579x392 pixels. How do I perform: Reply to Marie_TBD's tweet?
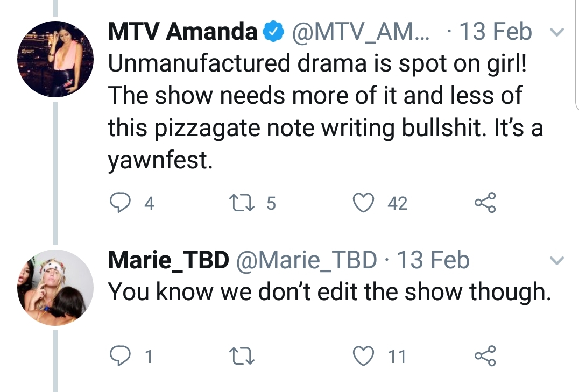(x=120, y=356)
